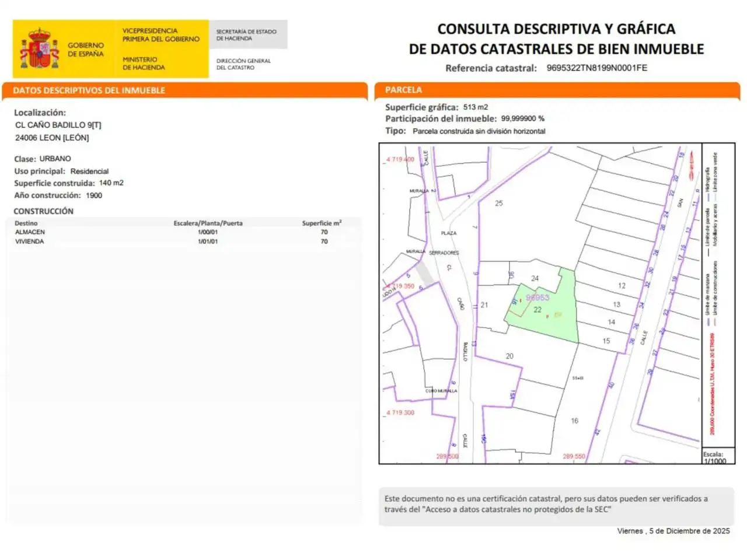747x560 pixels.
Task: Click the 'Superficie gráfica:' label
Action: click(422, 107)
